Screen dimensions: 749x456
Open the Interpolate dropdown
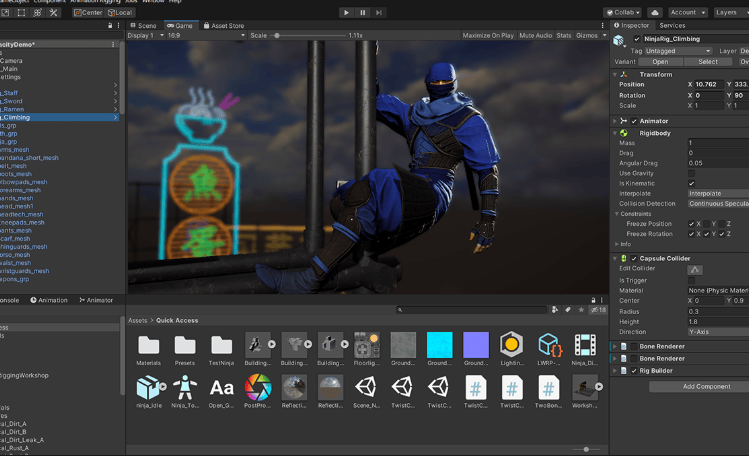[x=718, y=193]
